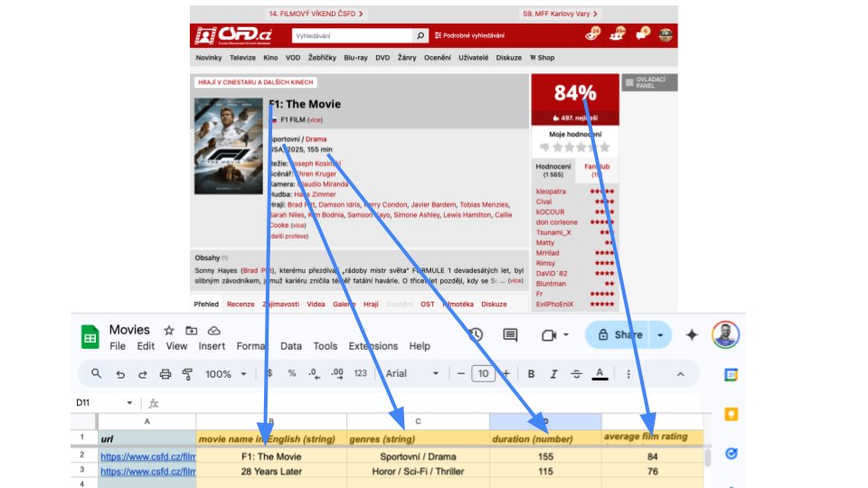Open the 123 more formats menu
Screen dimensions: 868x488
click(360, 373)
